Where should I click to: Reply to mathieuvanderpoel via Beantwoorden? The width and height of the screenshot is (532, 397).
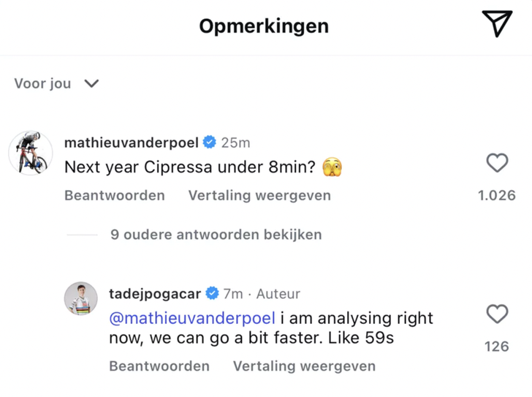[x=115, y=195]
